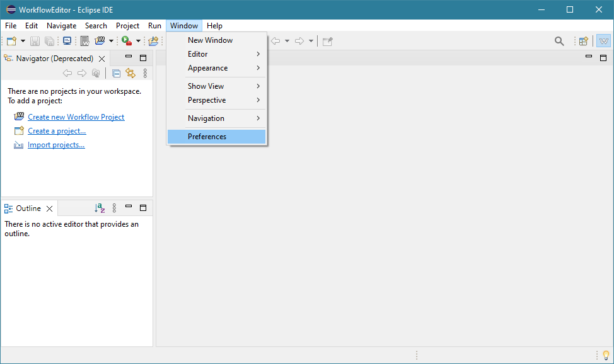
Task: Open the Help menu
Action: pos(214,26)
